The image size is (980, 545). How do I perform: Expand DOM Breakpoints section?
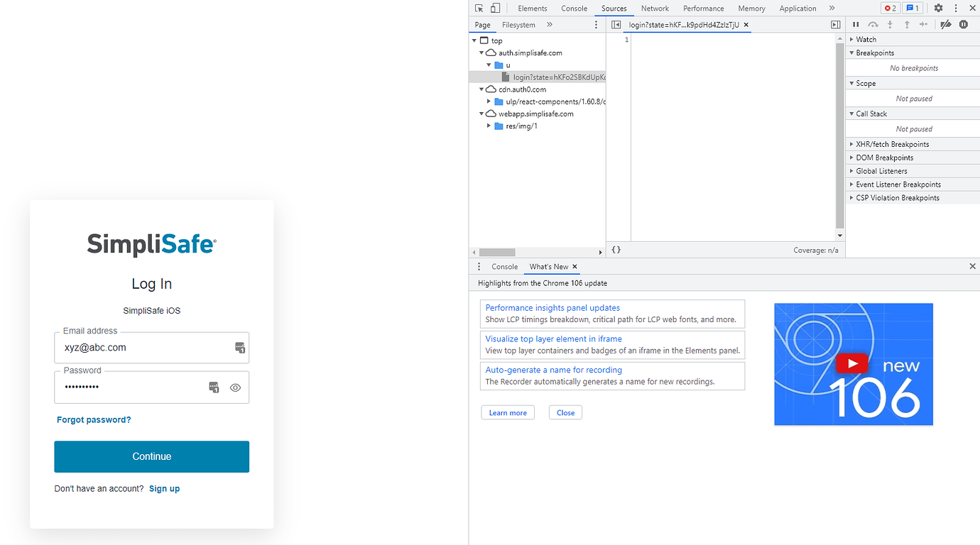coord(913,158)
